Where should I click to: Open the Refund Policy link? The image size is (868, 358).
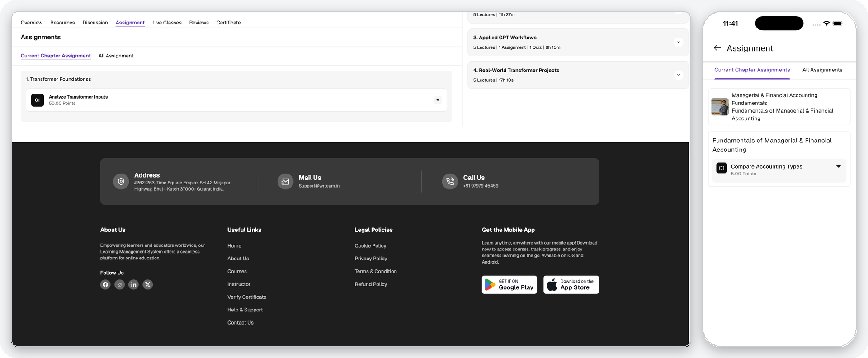(x=371, y=284)
